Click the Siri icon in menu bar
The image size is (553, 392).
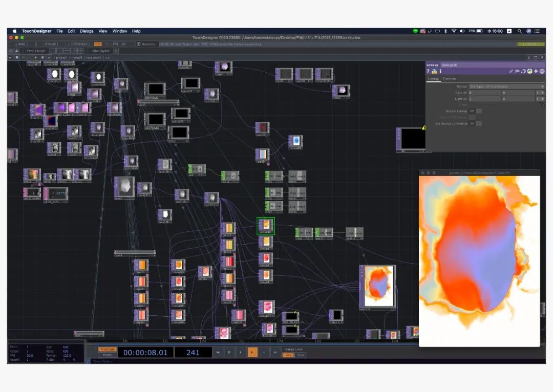(x=528, y=31)
